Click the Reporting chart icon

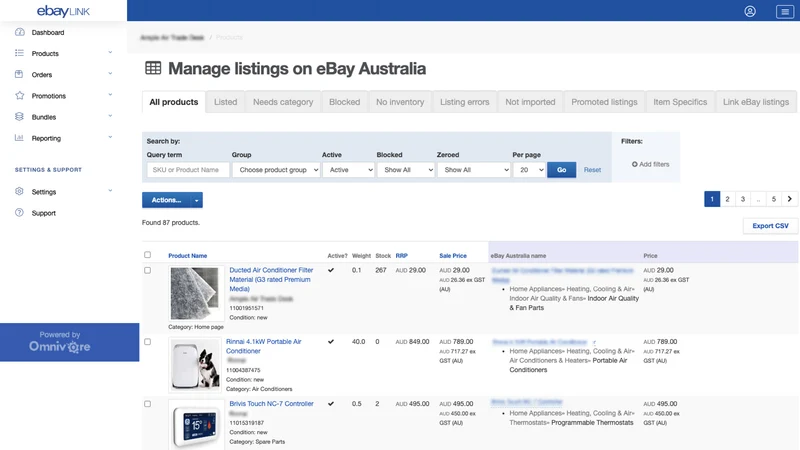(19, 138)
